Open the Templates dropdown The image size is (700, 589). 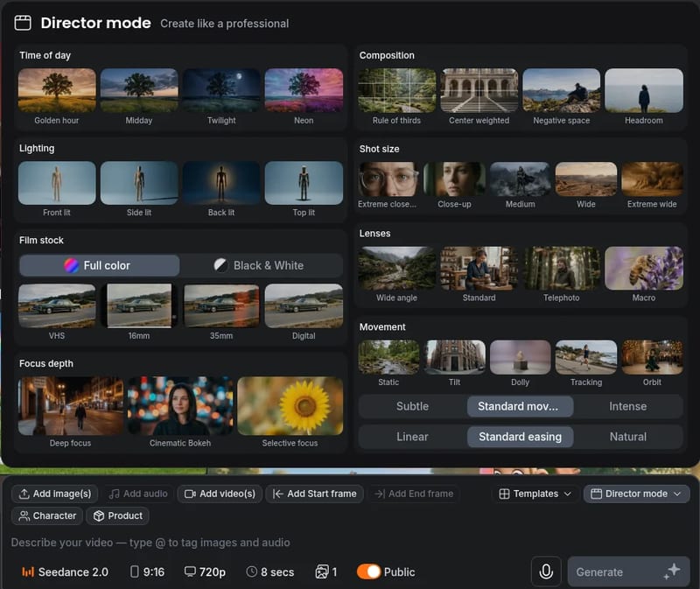pyautogui.click(x=535, y=494)
